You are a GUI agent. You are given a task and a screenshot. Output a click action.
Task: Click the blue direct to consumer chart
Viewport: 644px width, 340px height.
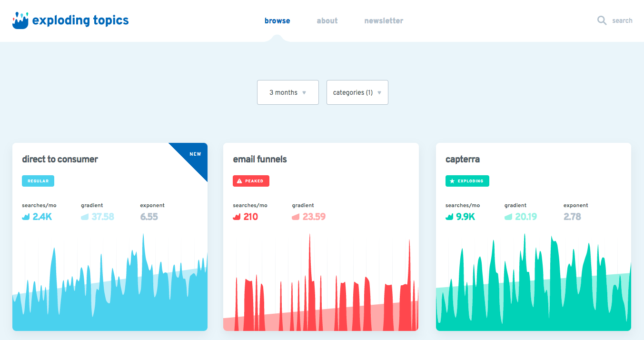[x=110, y=282]
